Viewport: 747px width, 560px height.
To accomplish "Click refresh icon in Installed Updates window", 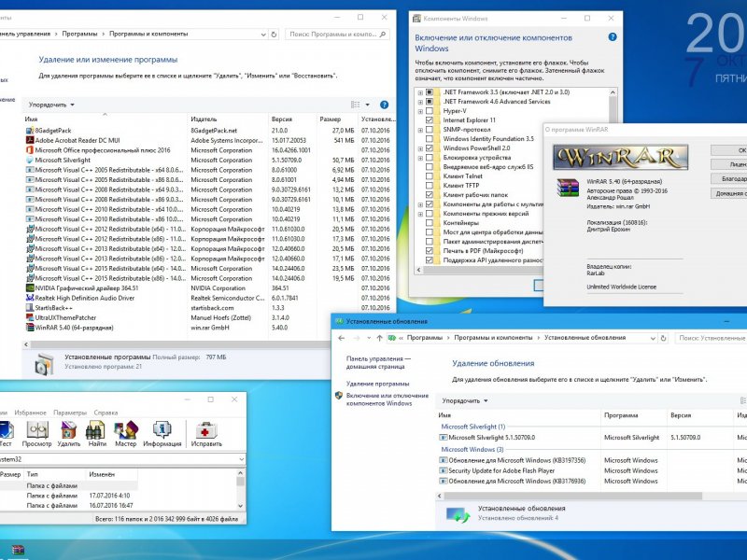I will tap(663, 338).
